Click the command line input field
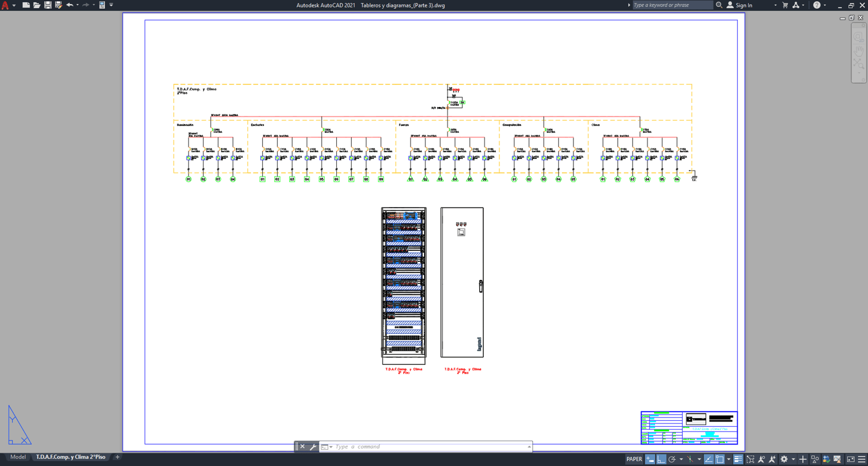This screenshot has height=466, width=868. [429, 447]
